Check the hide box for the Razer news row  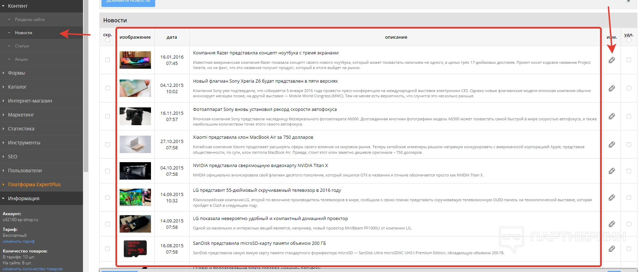[107, 60]
